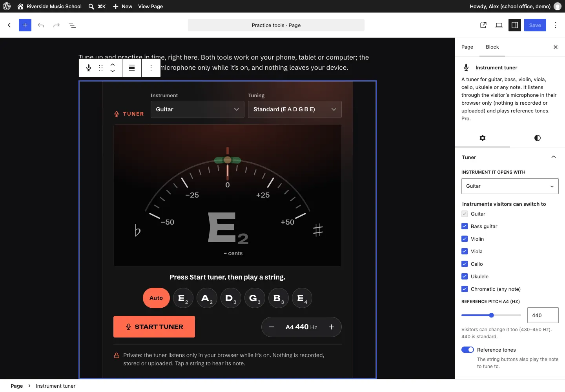Screen dimensions: 565x392
Task: Change the block alignment
Action: tap(132, 68)
